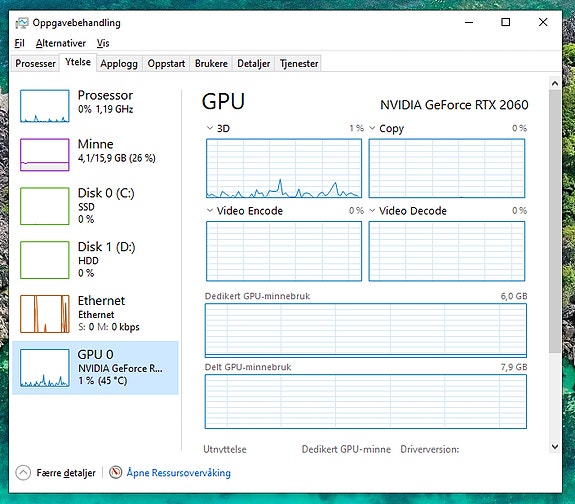Switch to the Detaljer tab
Screen dimensions: 575x504
click(253, 63)
